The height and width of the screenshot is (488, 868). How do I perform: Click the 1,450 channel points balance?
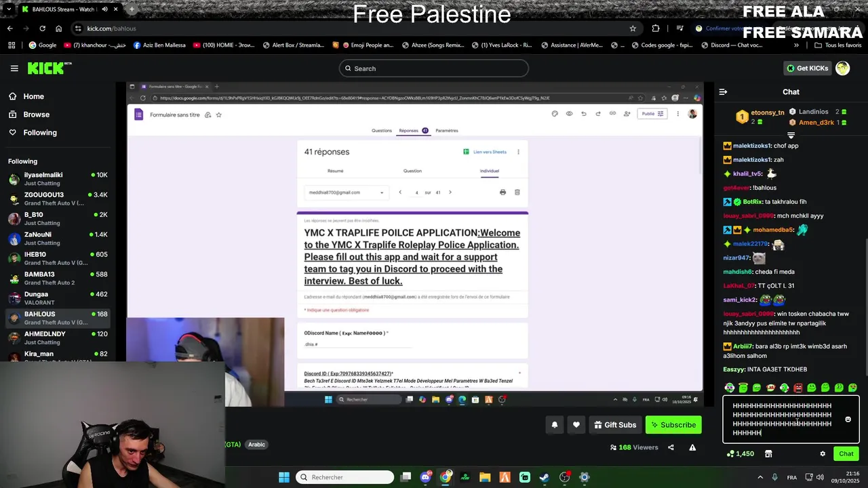coord(740,453)
